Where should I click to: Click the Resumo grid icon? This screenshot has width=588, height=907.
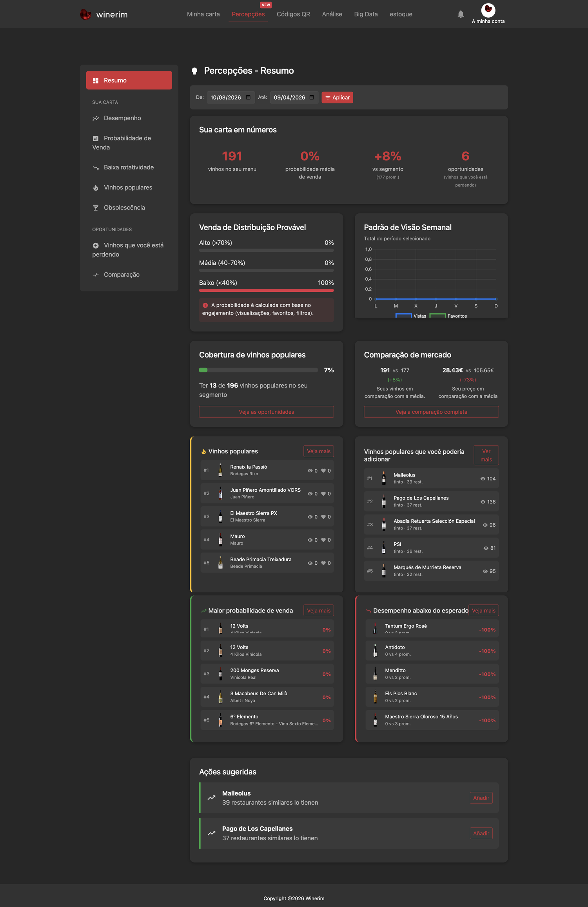click(x=96, y=80)
